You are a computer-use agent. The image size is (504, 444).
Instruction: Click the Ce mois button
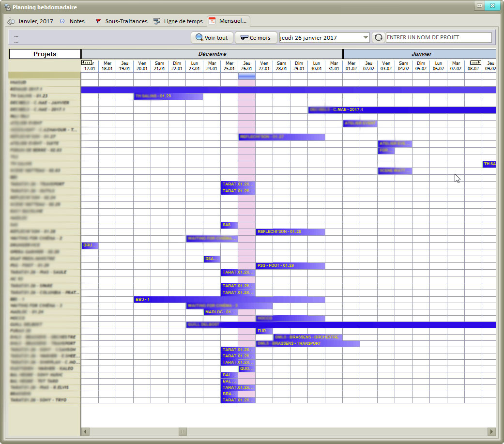[x=256, y=38]
